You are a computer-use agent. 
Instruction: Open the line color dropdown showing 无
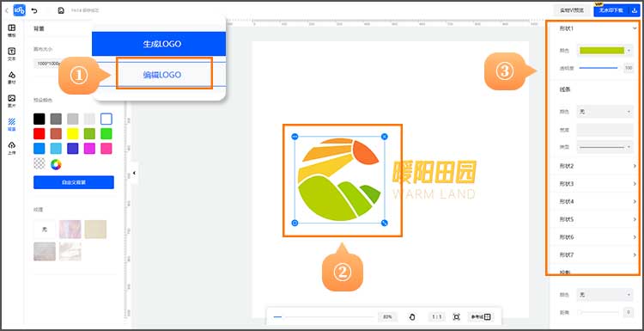point(605,112)
